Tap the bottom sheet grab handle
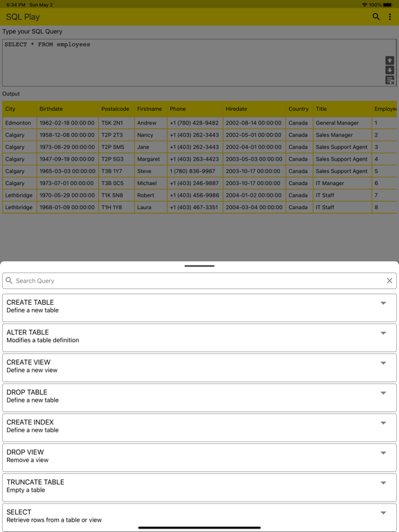The width and height of the screenshot is (399, 532). click(x=199, y=266)
